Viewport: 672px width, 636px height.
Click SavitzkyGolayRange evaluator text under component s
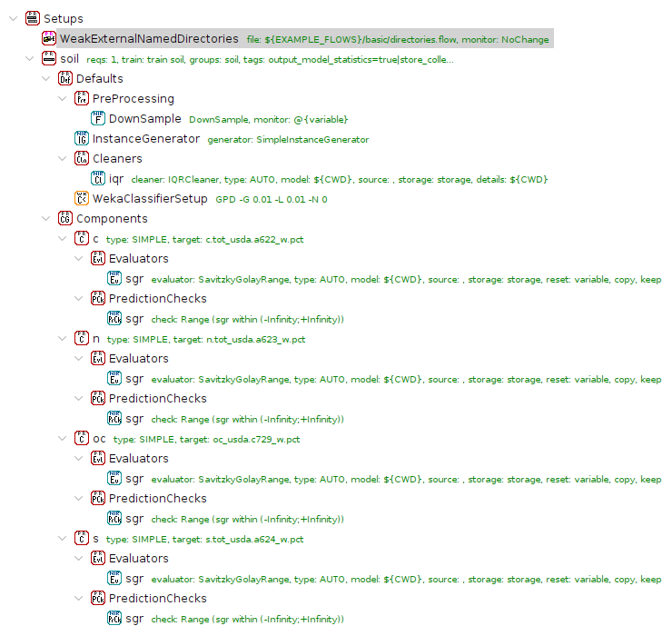click(x=406, y=579)
